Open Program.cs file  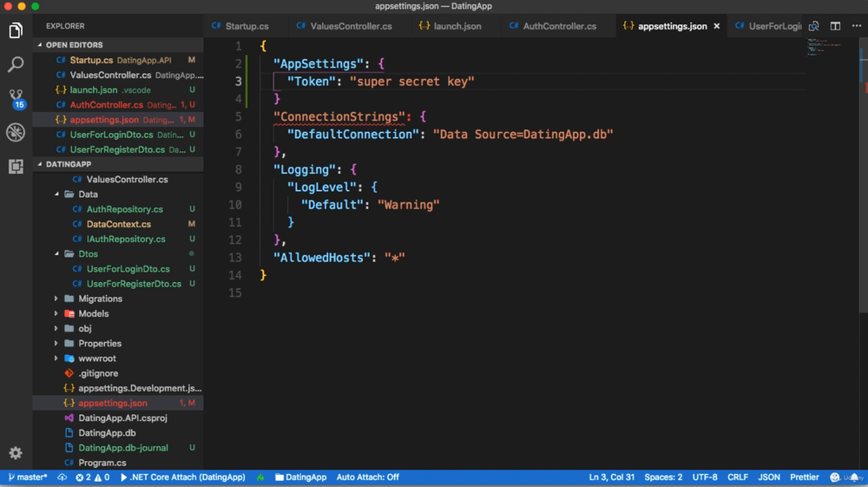click(118, 463)
